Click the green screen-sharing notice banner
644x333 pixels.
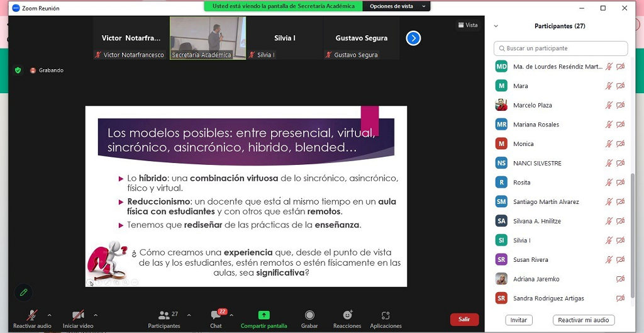point(284,6)
